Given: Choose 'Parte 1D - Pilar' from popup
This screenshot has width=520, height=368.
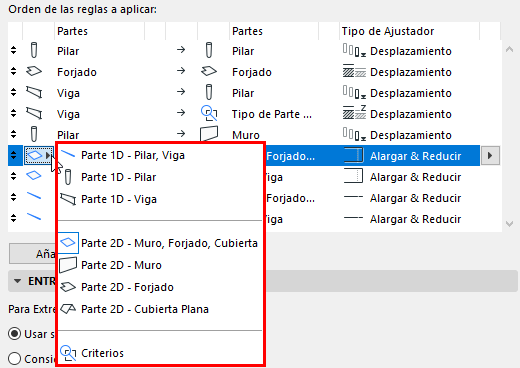Looking at the screenshot, I should [x=160, y=177].
